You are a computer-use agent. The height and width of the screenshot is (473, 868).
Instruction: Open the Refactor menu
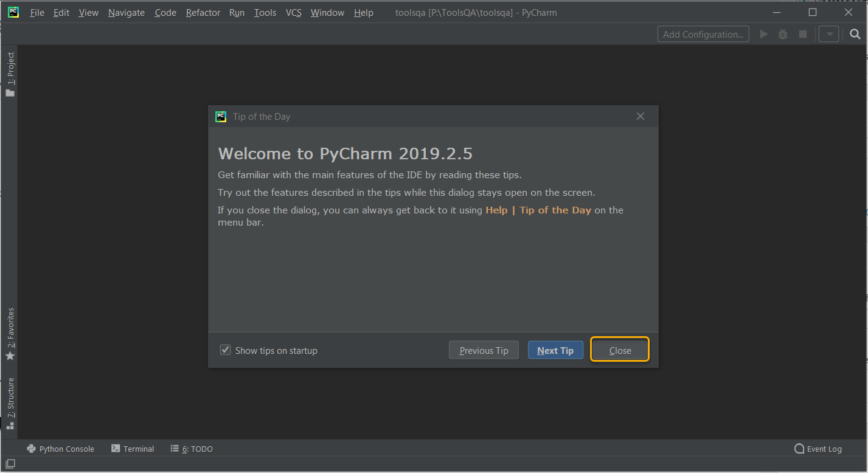pos(203,13)
